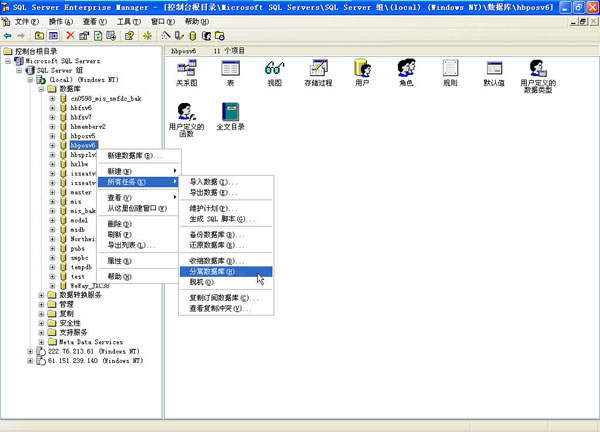Screen dimensions: 600x432
Task: Open the 用户定义的数据类型 icon
Action: point(538,76)
